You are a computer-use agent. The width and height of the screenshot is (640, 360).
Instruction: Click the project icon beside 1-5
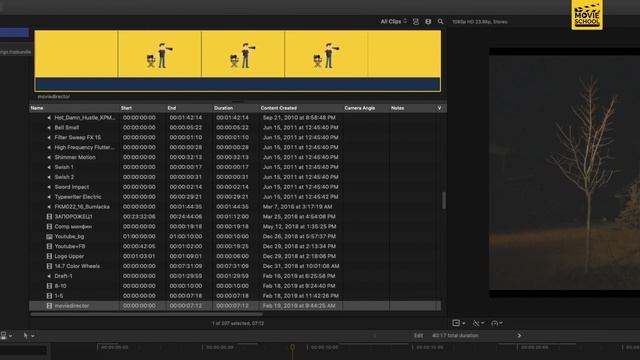click(49, 296)
